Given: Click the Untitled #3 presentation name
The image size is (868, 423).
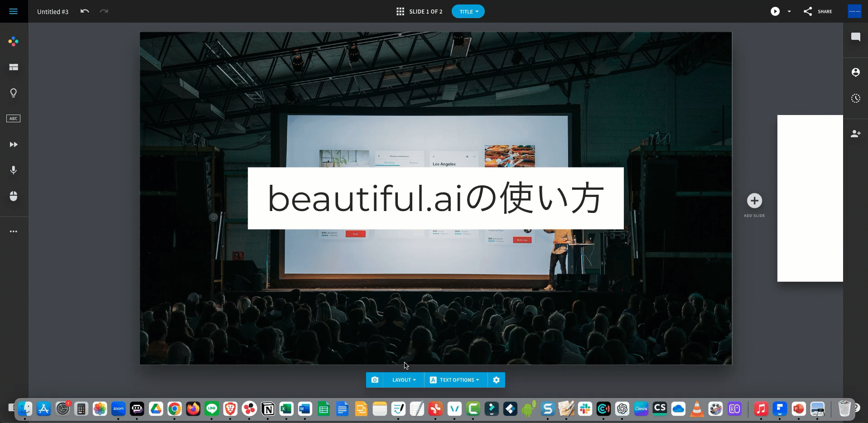Looking at the screenshot, I should (53, 12).
